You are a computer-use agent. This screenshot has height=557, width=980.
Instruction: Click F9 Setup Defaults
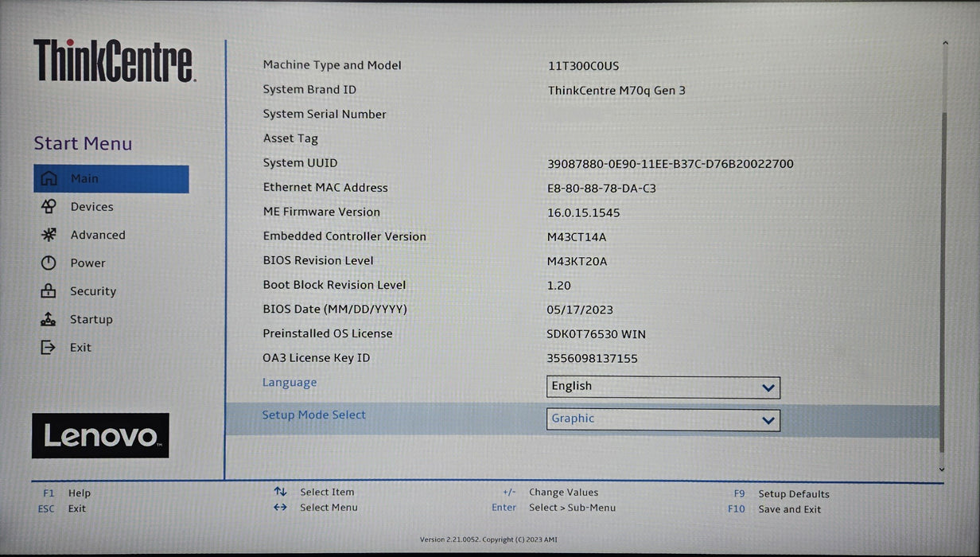click(781, 494)
